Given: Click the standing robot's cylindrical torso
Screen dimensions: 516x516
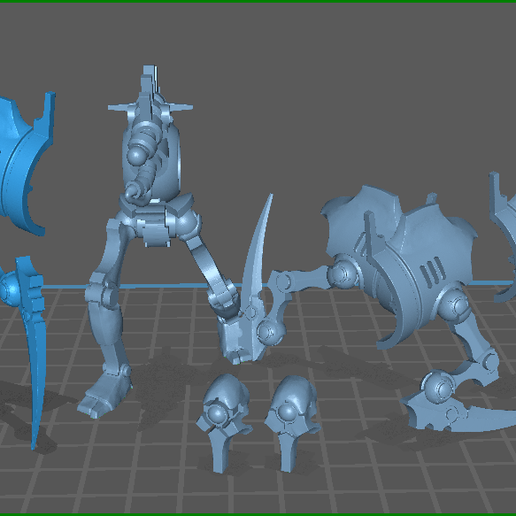Looking at the screenshot, I should click(152, 157).
